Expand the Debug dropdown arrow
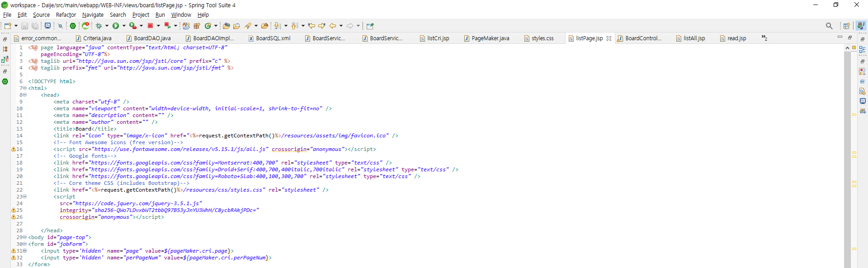Screen dimensions: 868x268 (107, 26)
